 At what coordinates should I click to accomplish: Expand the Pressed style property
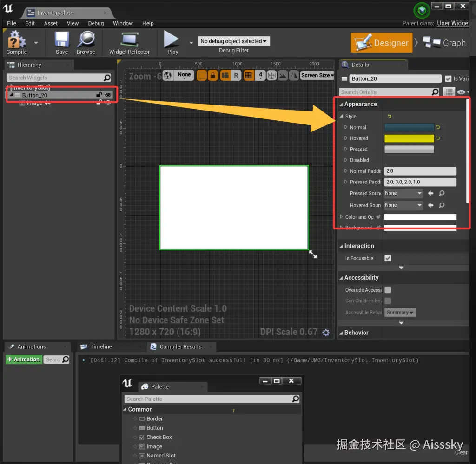click(x=346, y=149)
